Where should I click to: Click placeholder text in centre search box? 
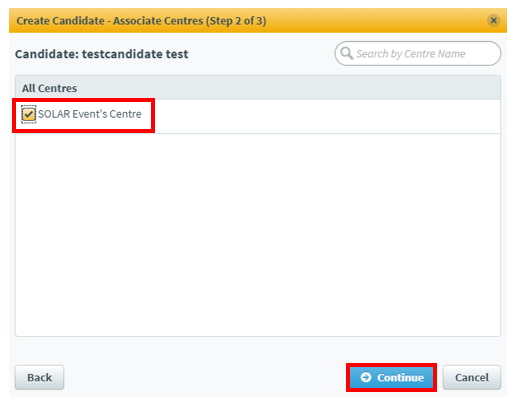point(411,54)
